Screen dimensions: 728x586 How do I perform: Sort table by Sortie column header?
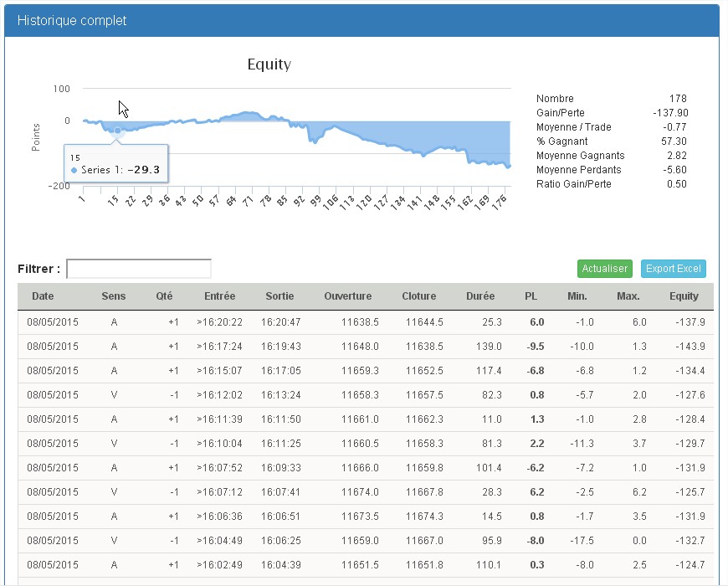279,296
